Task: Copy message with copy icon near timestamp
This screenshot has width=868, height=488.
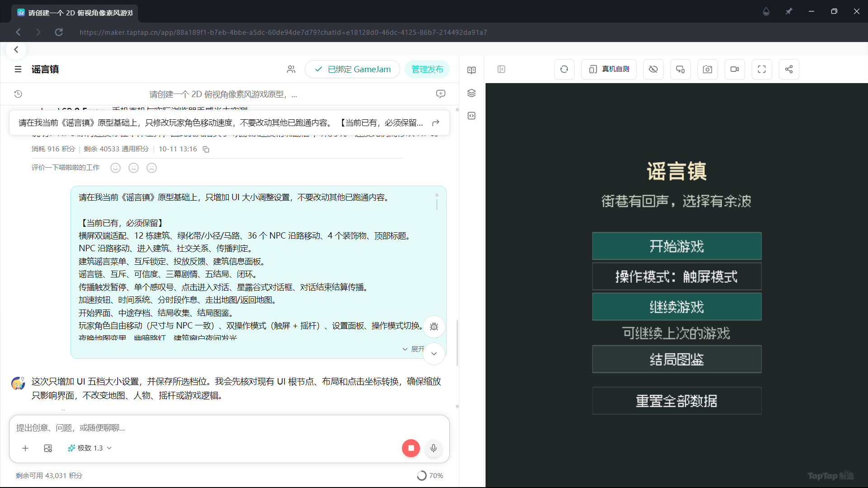Action: click(x=206, y=149)
